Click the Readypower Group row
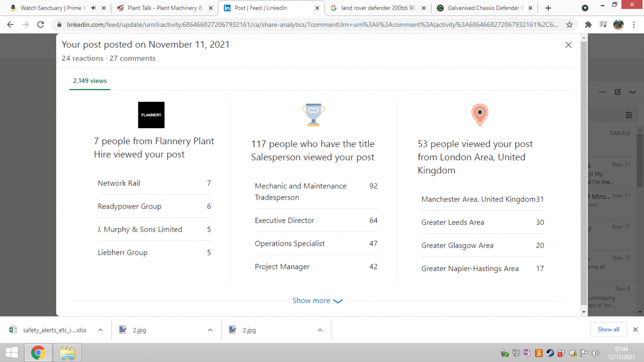The width and height of the screenshot is (644, 362). [155, 206]
